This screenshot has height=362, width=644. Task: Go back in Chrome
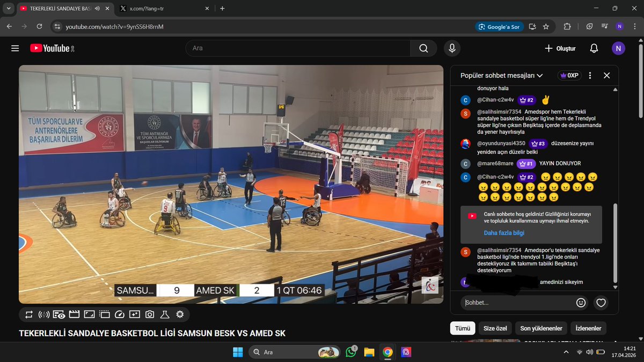(x=9, y=26)
